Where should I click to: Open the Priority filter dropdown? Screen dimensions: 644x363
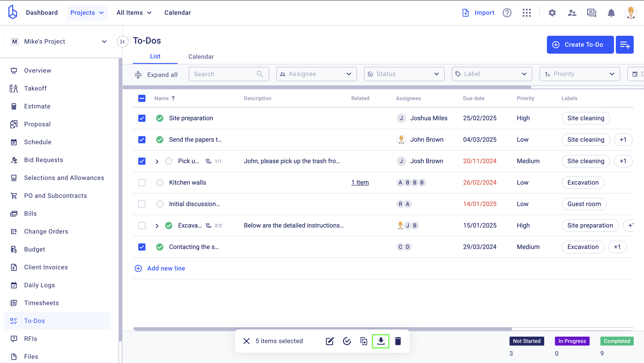(580, 74)
